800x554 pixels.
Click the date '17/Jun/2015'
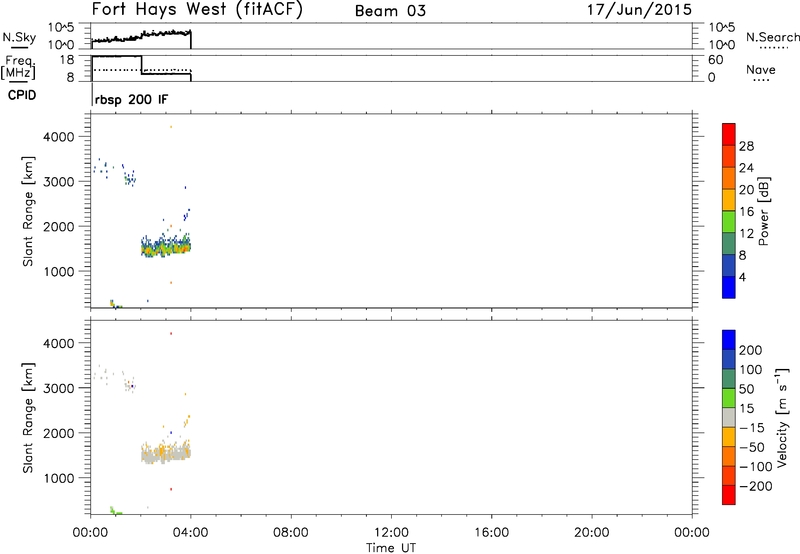tap(639, 10)
